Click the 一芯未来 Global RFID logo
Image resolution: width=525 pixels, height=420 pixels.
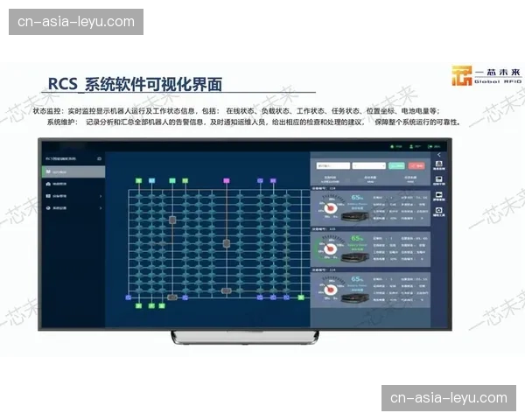click(486, 76)
